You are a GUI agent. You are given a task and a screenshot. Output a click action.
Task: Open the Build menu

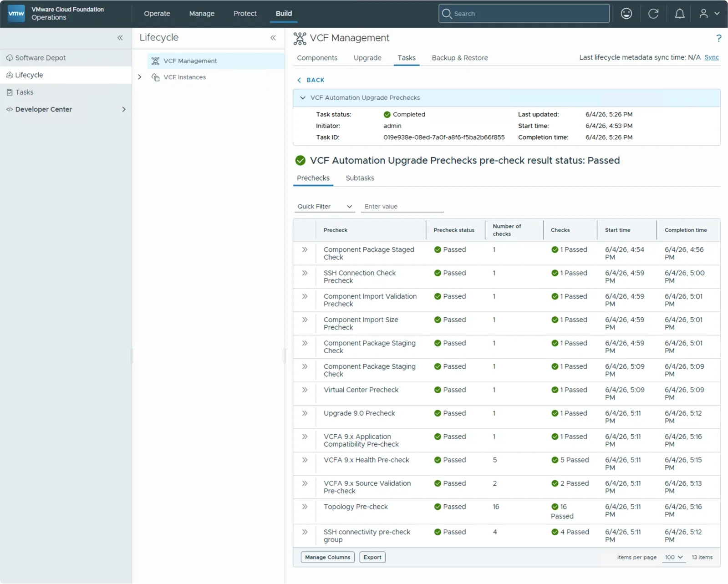click(284, 14)
